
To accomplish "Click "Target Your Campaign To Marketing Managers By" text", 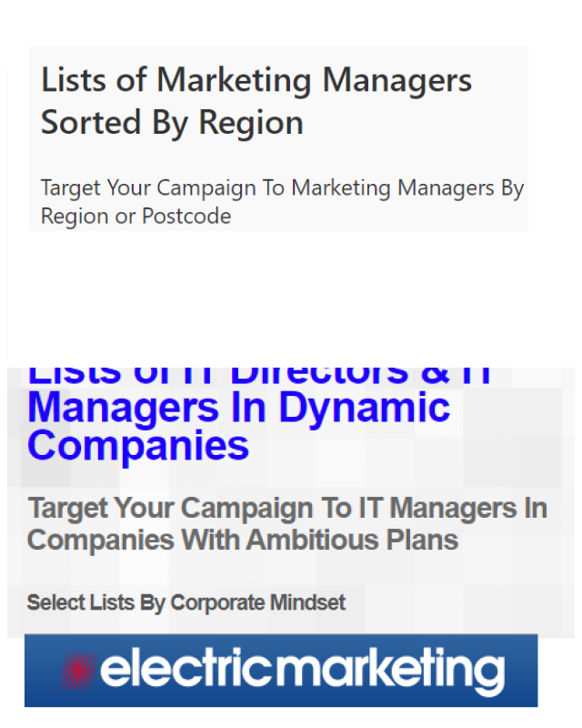I will point(282,188).
